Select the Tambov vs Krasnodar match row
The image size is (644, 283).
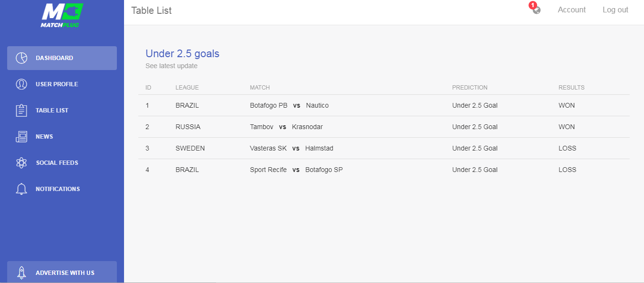point(384,127)
